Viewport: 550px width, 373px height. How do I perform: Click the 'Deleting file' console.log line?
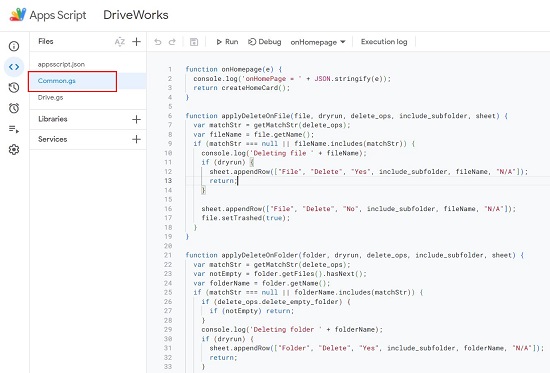pos(284,153)
